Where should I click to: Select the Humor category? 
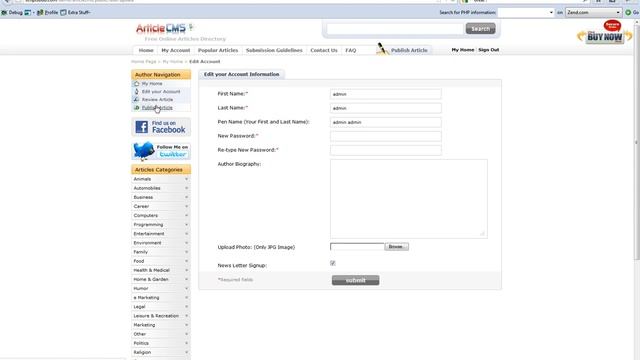(141, 289)
